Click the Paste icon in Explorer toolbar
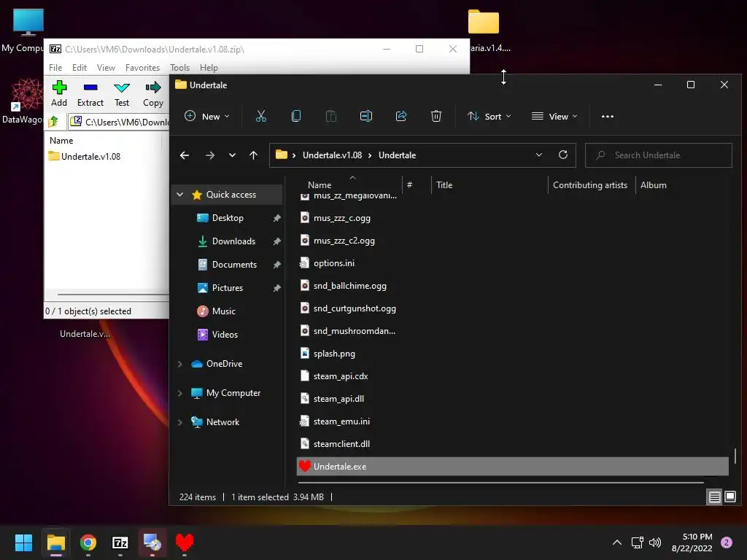 (x=330, y=116)
